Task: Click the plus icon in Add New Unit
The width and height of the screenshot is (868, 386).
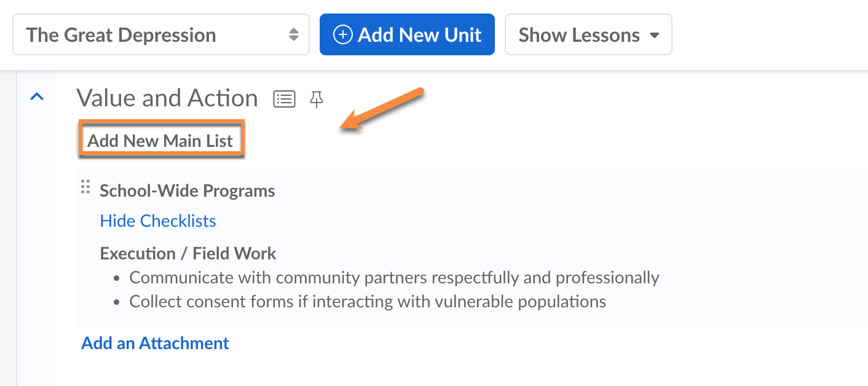Action: (x=342, y=35)
